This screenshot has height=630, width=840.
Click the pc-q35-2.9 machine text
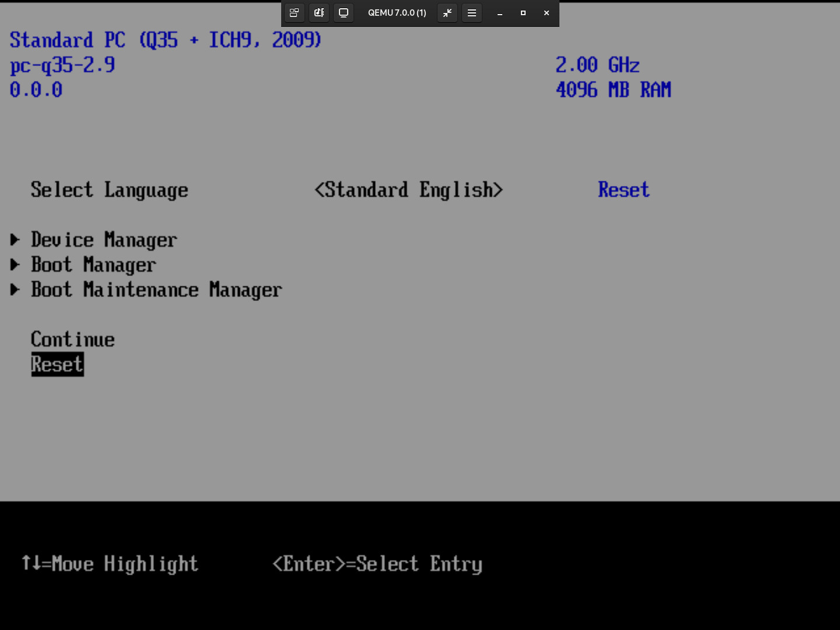tap(62, 65)
